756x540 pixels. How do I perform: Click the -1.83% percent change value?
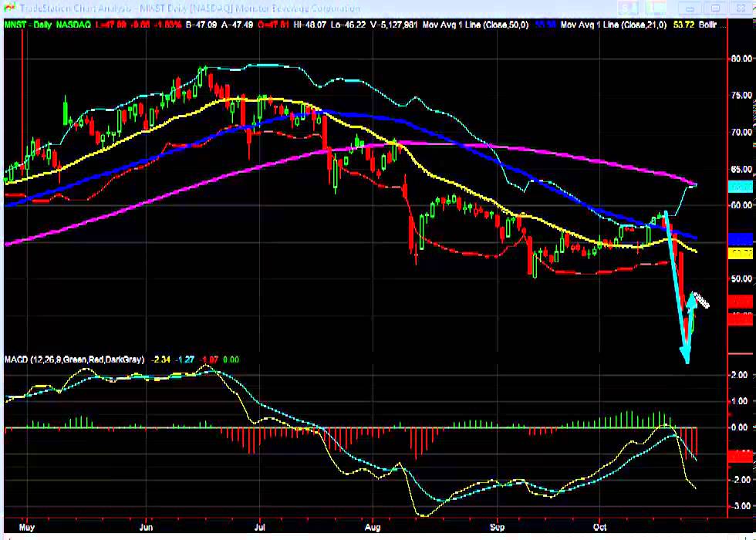click(x=168, y=25)
